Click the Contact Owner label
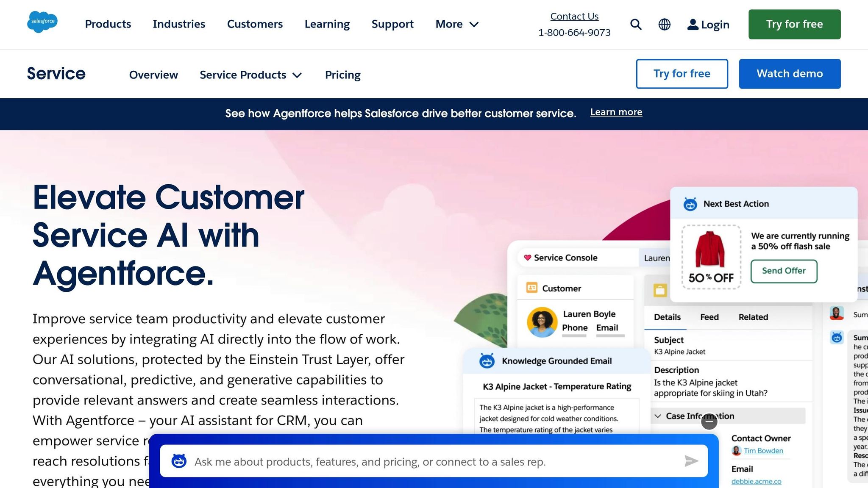This screenshot has height=488, width=868. [x=761, y=438]
